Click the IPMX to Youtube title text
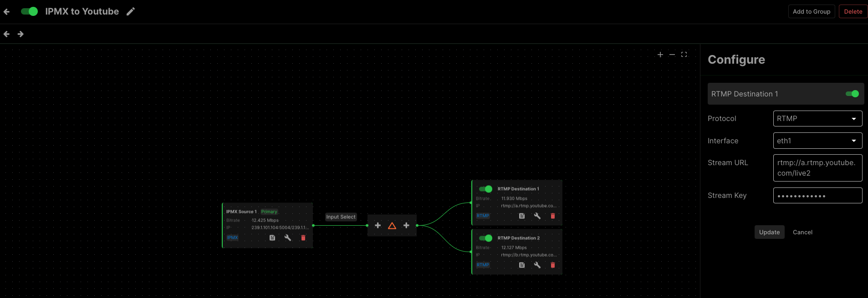 pos(82,11)
